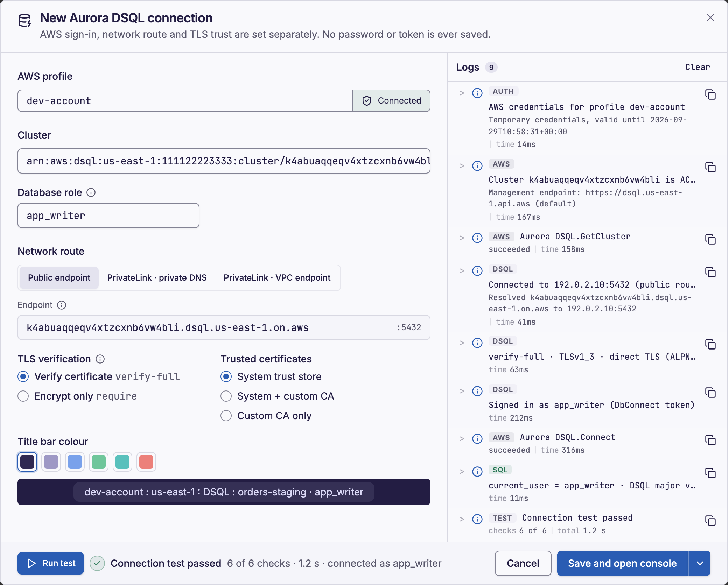Click the Run test button
Screen dimensions: 728x585
(51, 563)
